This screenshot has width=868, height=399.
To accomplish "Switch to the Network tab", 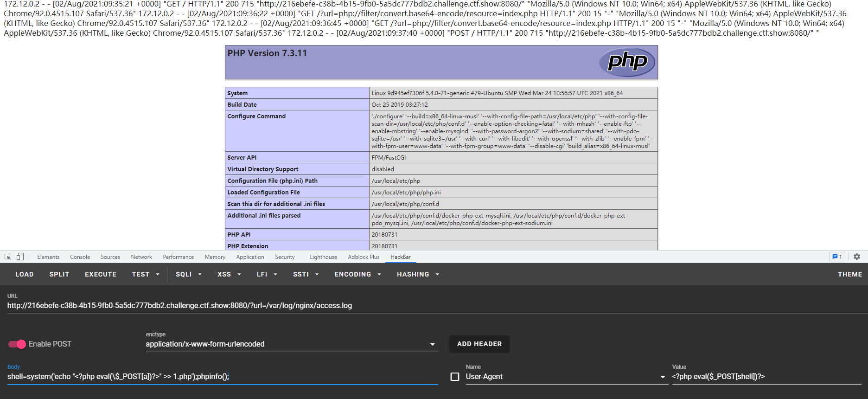I will (141, 257).
